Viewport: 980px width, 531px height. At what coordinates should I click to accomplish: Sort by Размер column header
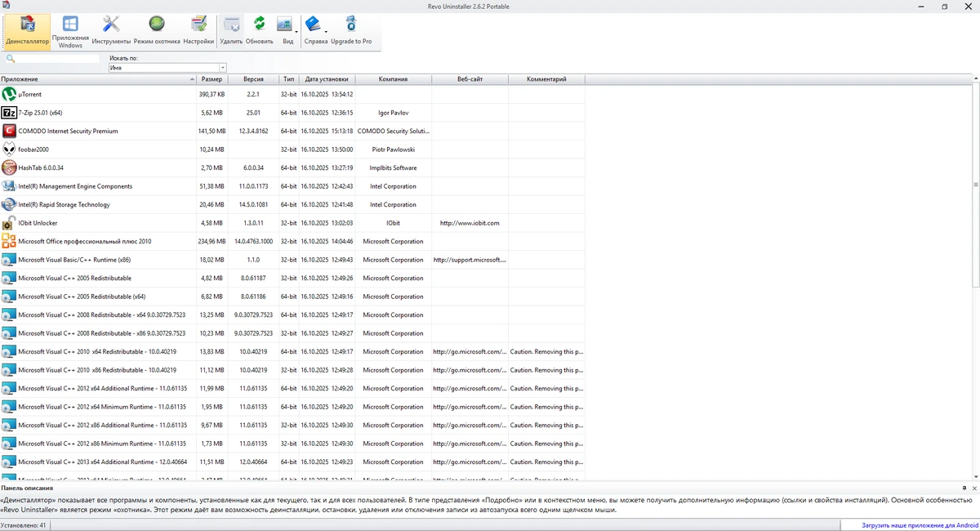212,79
